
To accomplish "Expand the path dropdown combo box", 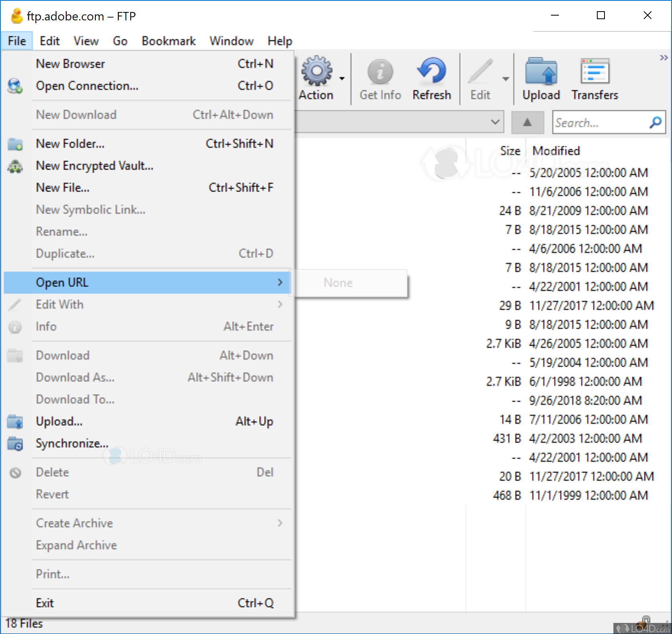I will pos(495,122).
